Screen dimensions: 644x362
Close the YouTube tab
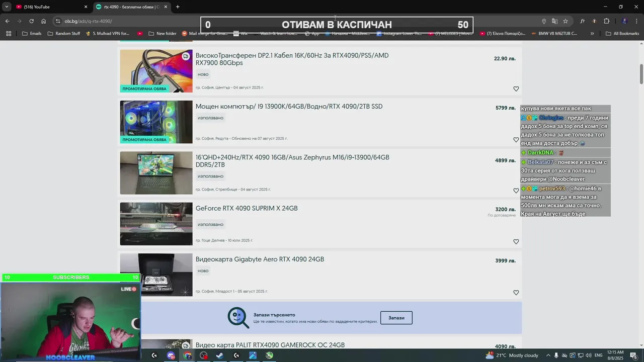click(86, 7)
